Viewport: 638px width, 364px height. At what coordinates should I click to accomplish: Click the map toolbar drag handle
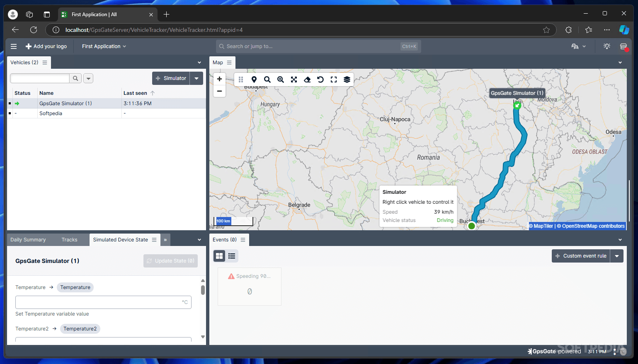(241, 80)
